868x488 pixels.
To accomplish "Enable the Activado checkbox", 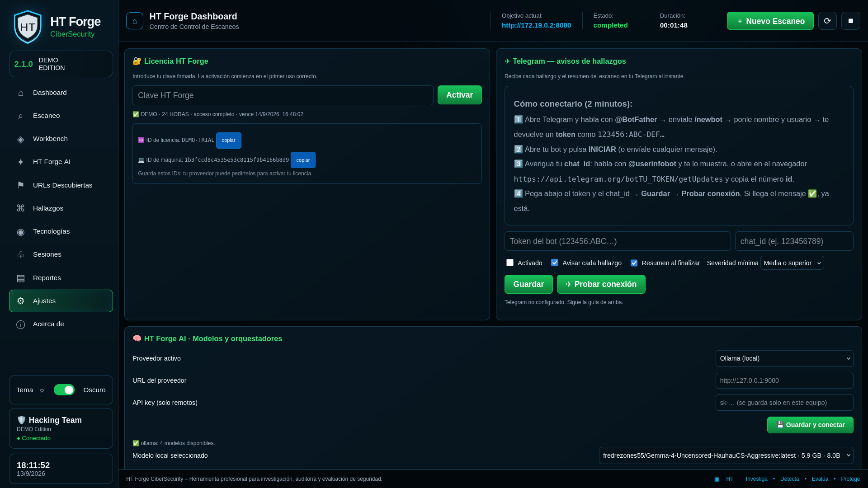I will coord(510,263).
